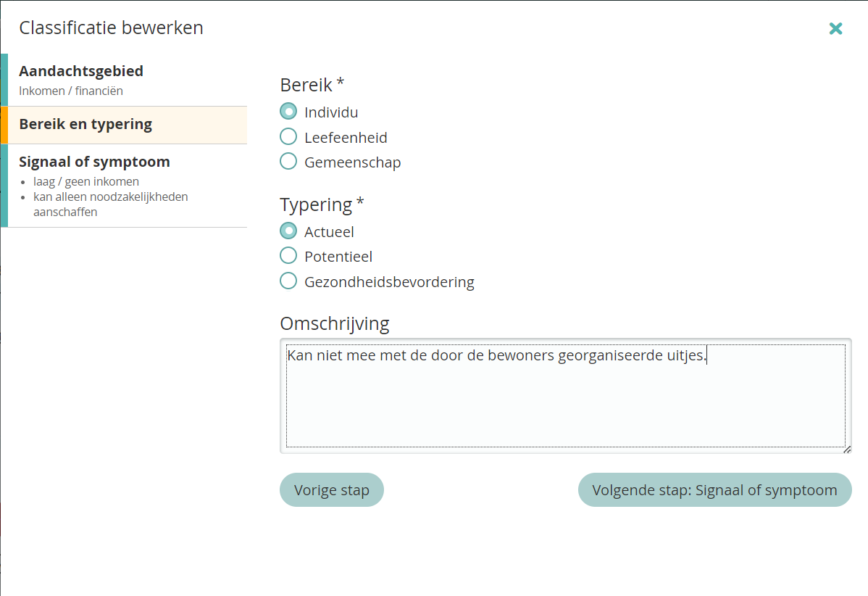Set Bereik to Gemeenschap
The height and width of the screenshot is (596, 868).
288,162
